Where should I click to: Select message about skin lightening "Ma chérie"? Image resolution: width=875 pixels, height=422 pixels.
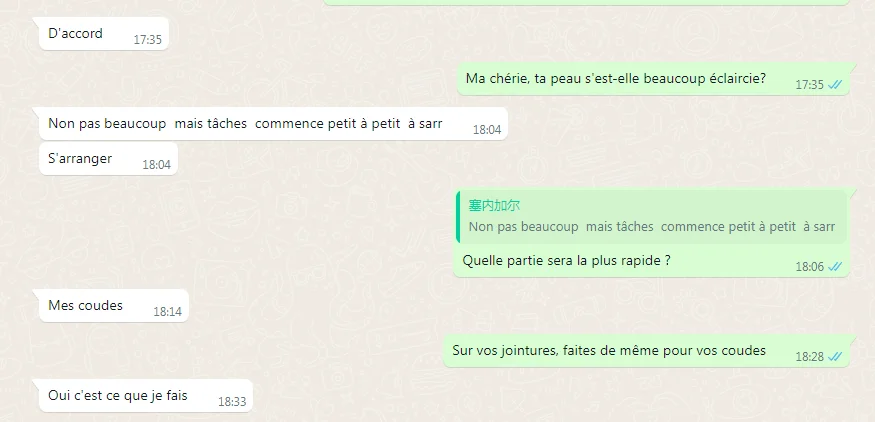click(653, 79)
